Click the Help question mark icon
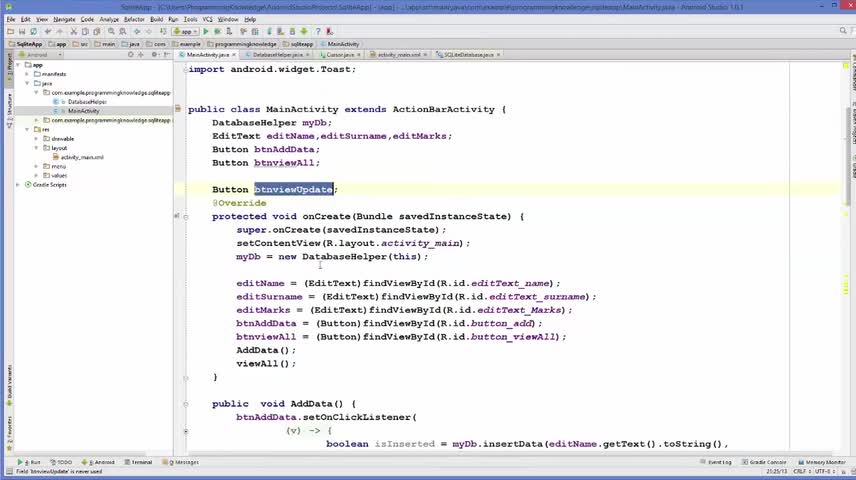Screen dimensions: 856x480 coord(318,32)
